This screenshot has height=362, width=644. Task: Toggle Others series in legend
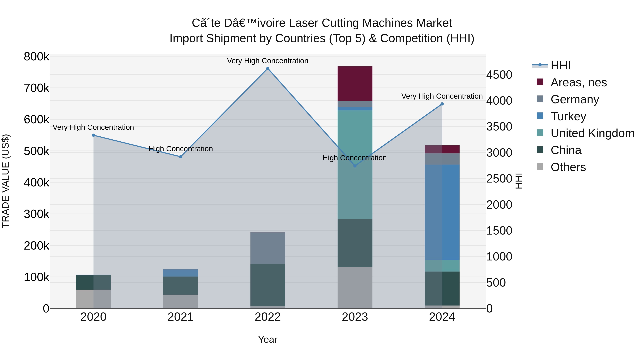[561, 167]
